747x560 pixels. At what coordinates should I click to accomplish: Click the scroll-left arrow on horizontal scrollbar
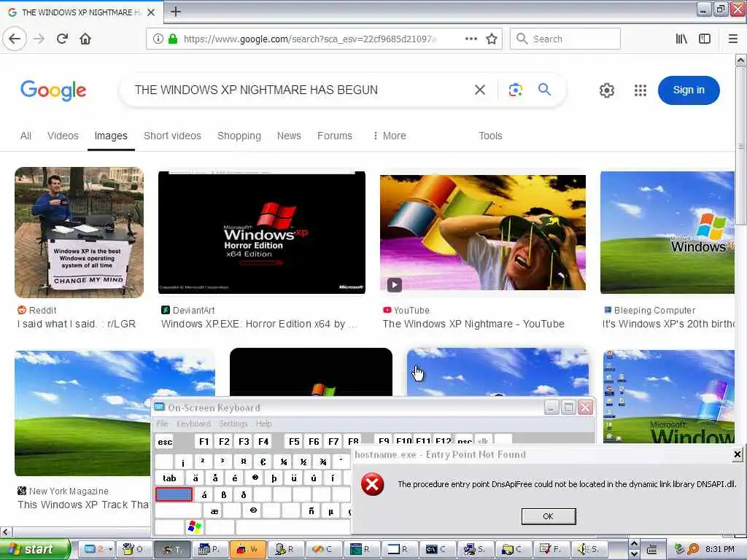(6, 532)
